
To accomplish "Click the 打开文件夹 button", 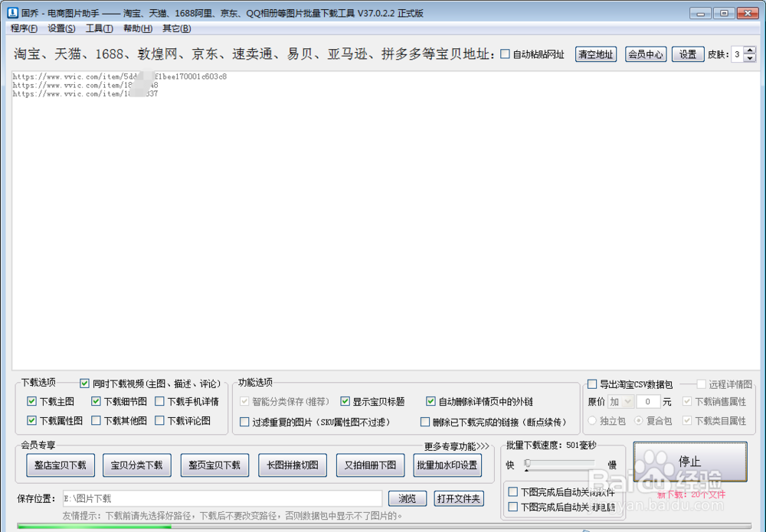I will coord(459,498).
